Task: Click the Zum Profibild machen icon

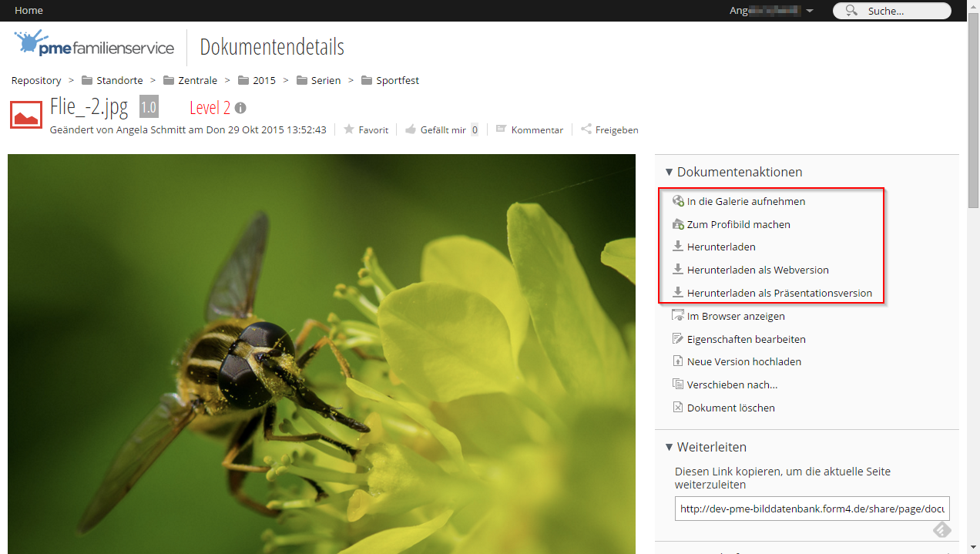Action: pyautogui.click(x=678, y=224)
